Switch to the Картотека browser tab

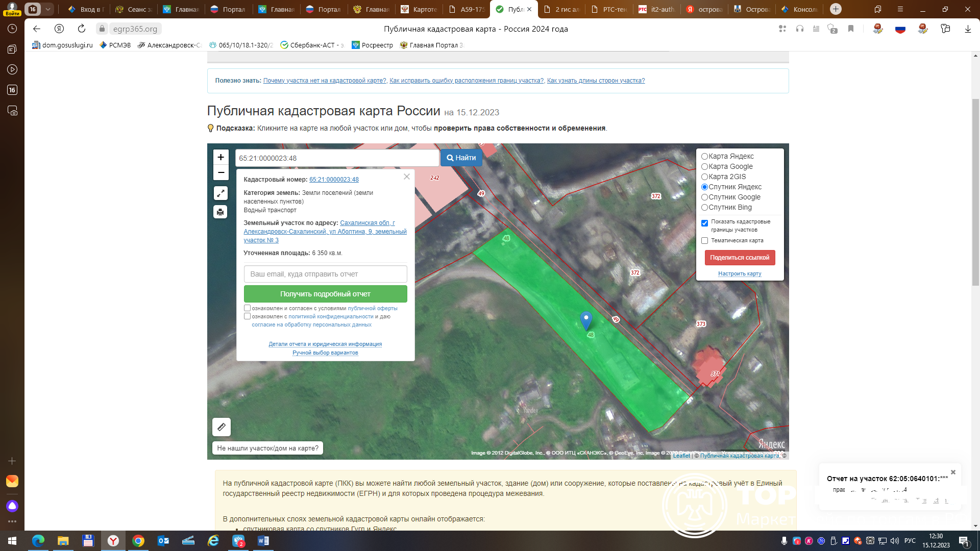(x=420, y=9)
